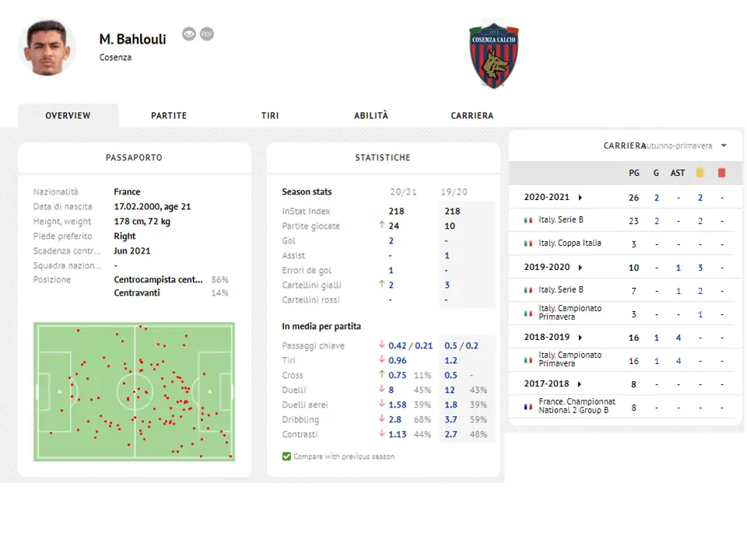Expand the 2020-2021 career season row
The image size is (747, 560).
[580, 198]
